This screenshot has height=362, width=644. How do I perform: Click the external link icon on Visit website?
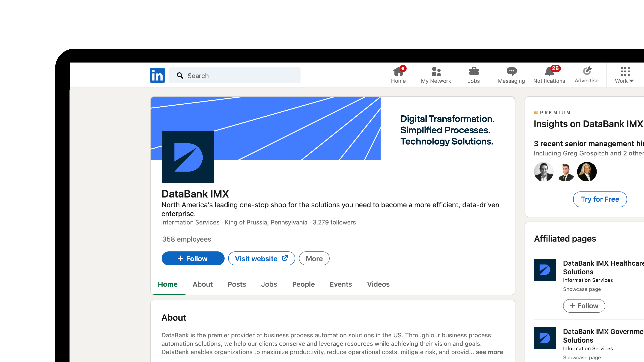point(285,258)
